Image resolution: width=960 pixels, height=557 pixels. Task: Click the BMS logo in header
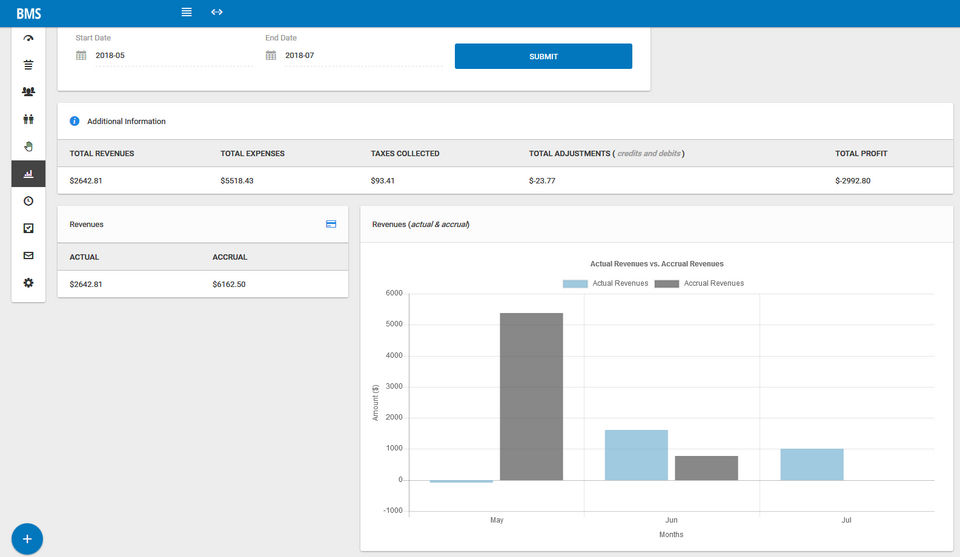[x=28, y=14]
